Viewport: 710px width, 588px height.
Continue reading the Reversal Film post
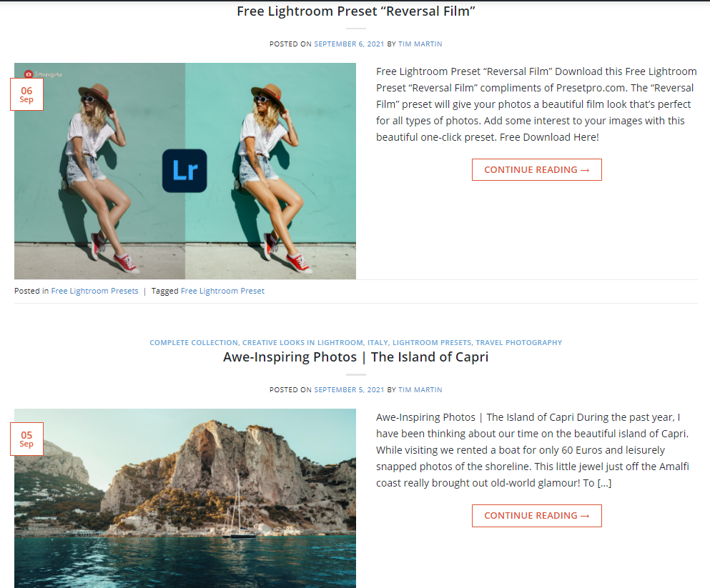537,169
